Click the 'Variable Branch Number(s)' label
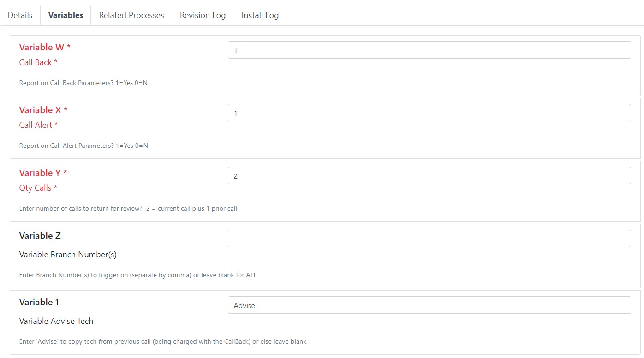This screenshot has height=358, width=644. (x=68, y=255)
